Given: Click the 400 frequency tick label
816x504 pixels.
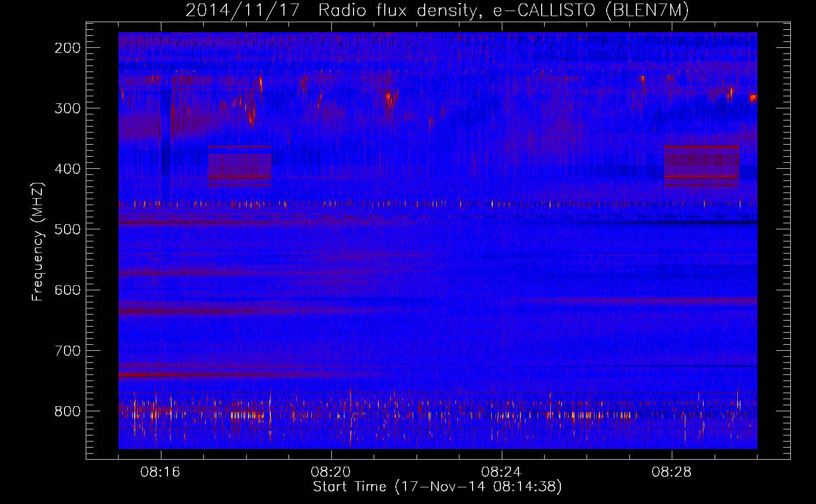Looking at the screenshot, I should pos(67,169).
